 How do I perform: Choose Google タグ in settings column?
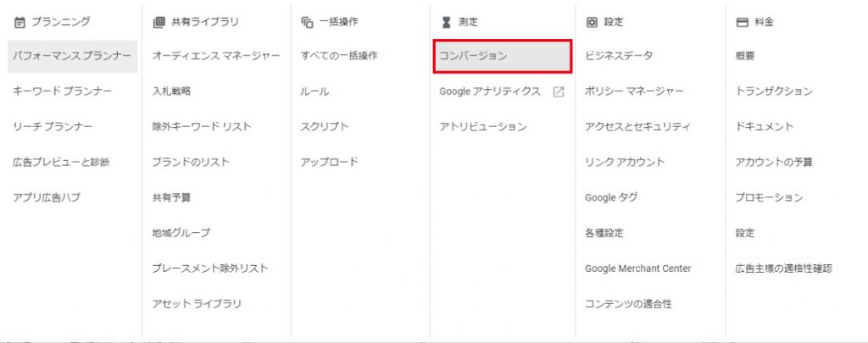611,197
